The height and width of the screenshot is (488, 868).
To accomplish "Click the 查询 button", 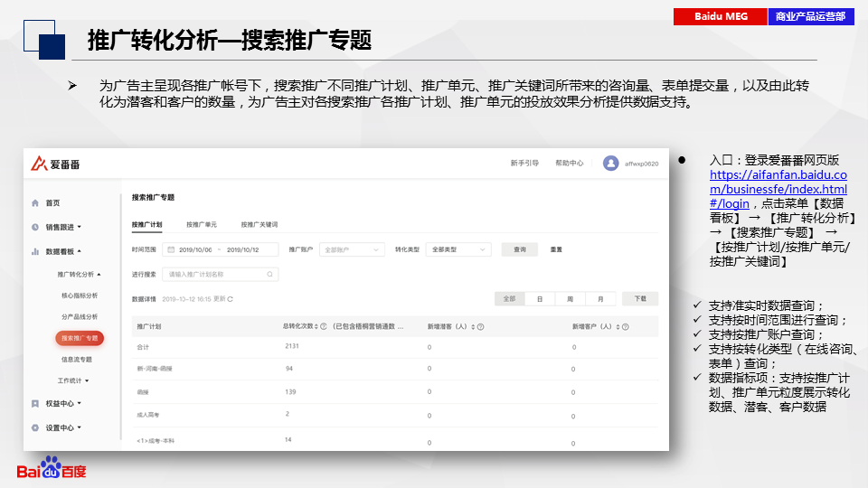I will tap(519, 249).
